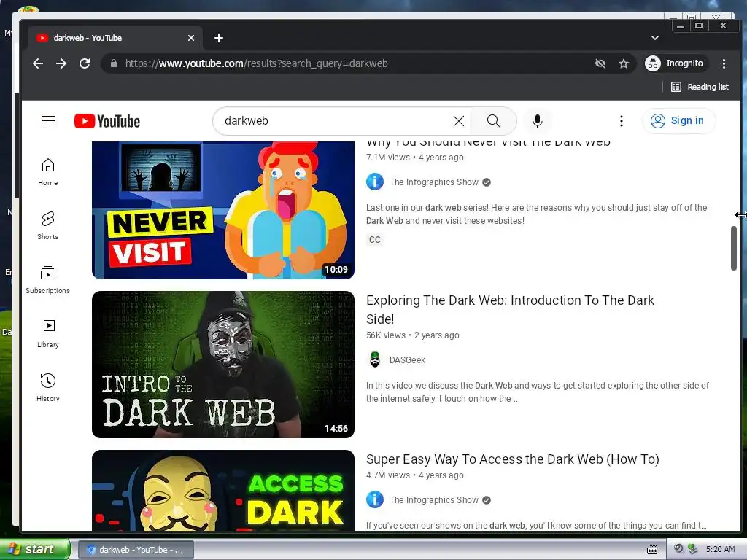Click the Sign in button
The height and width of the screenshot is (560, 747).
coord(678,121)
